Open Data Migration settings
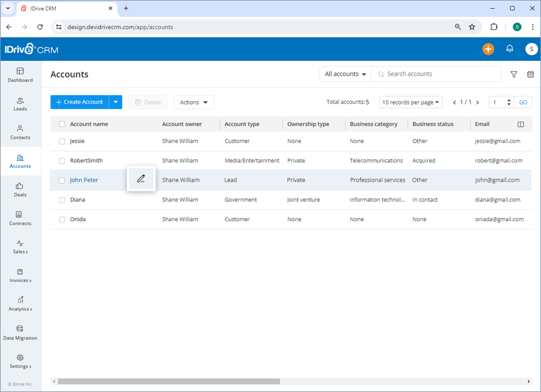Image resolution: width=541 pixels, height=392 pixels. [x=20, y=332]
